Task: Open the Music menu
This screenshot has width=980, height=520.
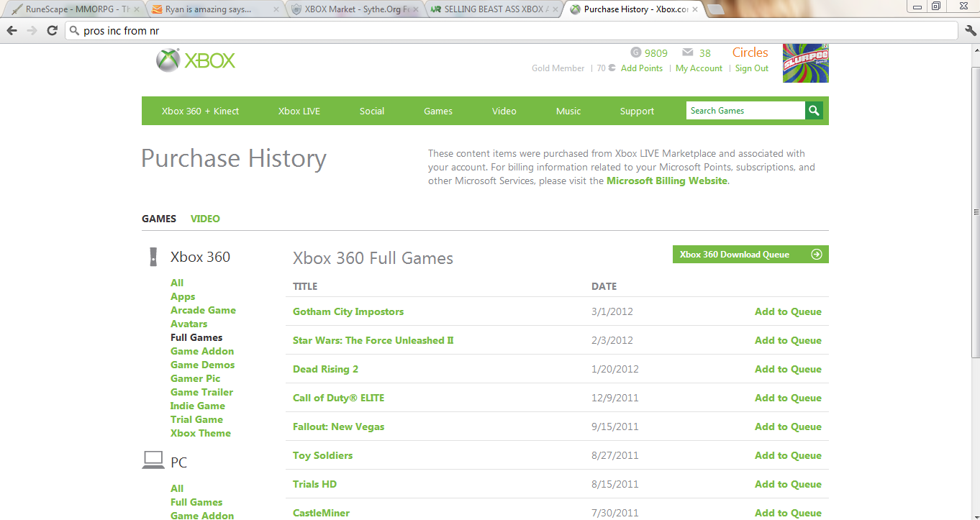Action: click(568, 111)
